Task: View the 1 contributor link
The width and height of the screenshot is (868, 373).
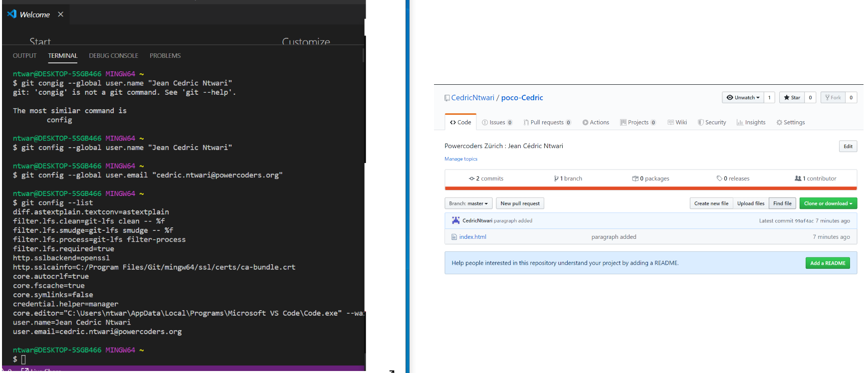Action: coord(816,179)
